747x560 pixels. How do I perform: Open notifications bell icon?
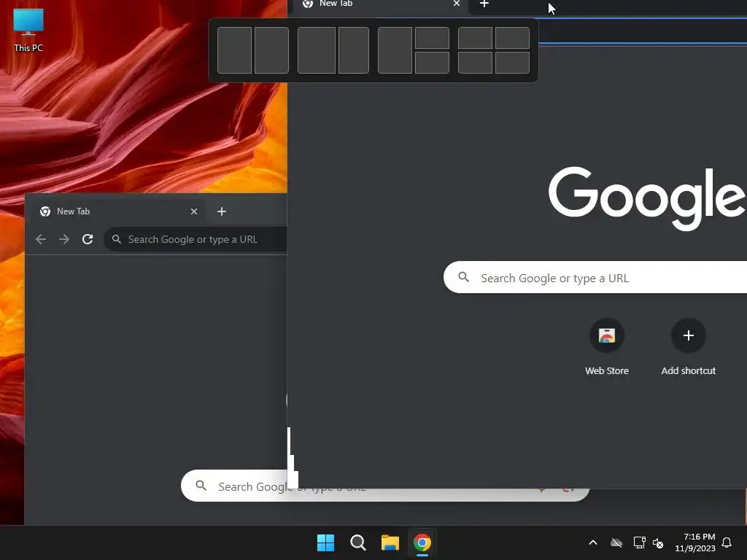tap(727, 542)
